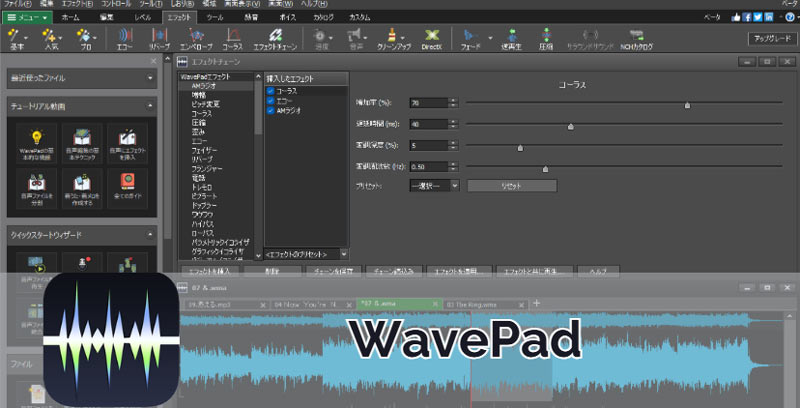Select the *07 &.wma file tab
The height and width of the screenshot is (408, 800).
point(399,304)
